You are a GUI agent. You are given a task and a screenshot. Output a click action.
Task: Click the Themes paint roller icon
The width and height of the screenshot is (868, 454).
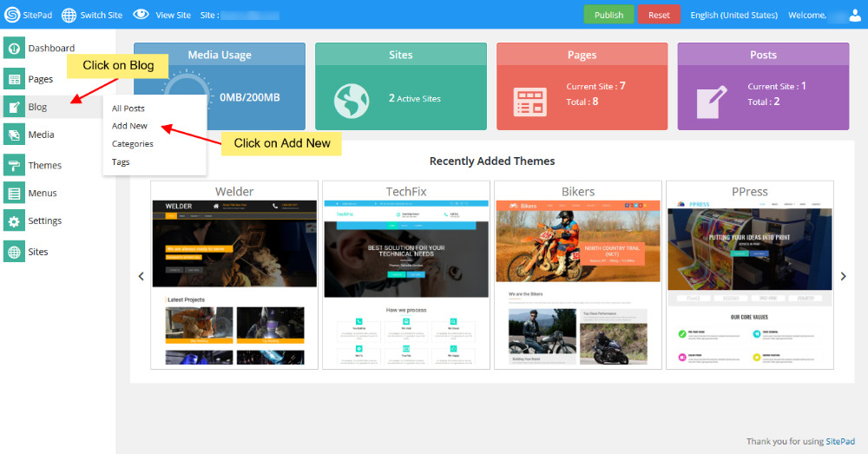click(x=14, y=165)
